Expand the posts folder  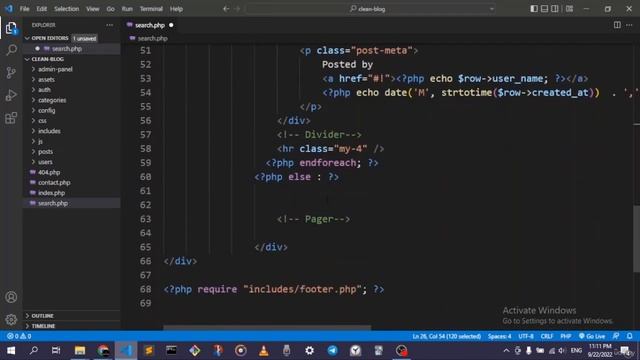(x=45, y=151)
